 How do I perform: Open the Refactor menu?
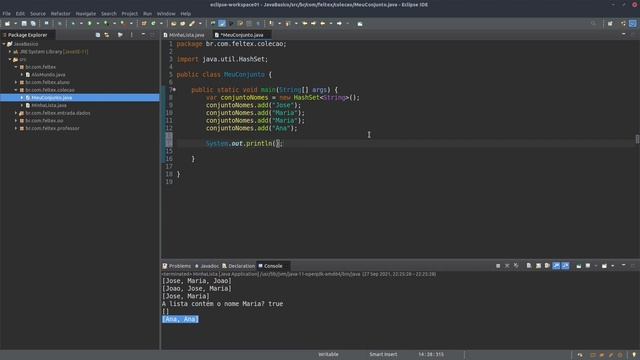pos(60,13)
